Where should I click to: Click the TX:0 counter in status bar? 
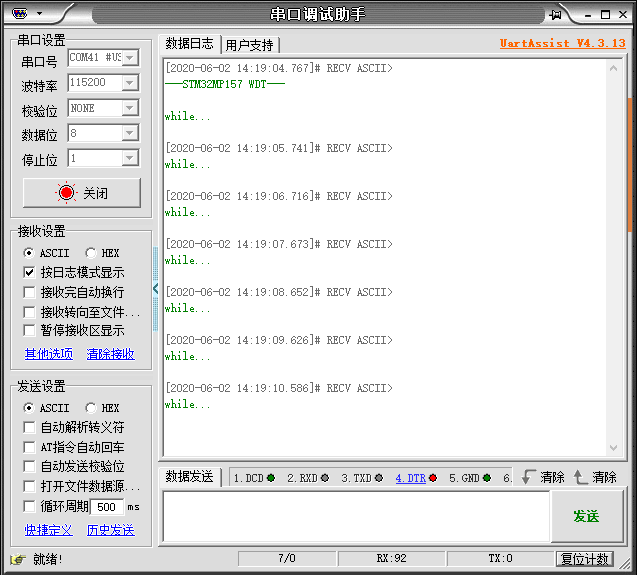(x=500, y=558)
